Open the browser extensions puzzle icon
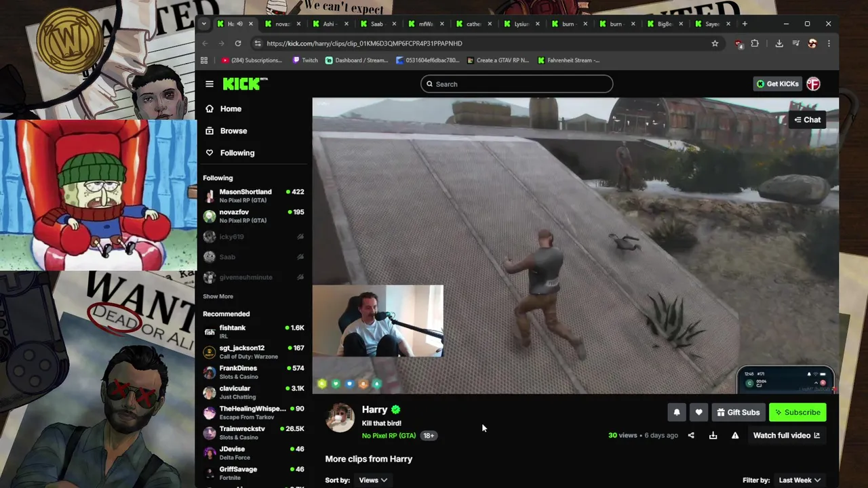The height and width of the screenshot is (488, 868). pos(755,43)
